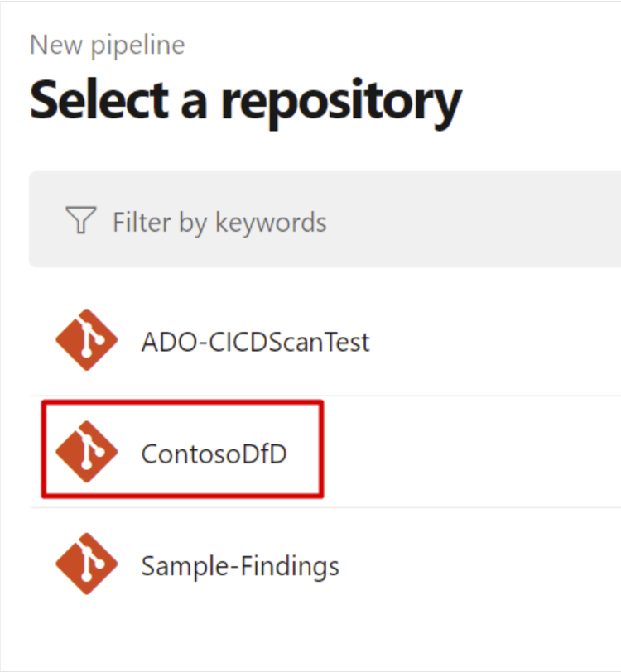Click the gray filter bar beyond the placeholder
621x672 pixels.
tap(472, 219)
